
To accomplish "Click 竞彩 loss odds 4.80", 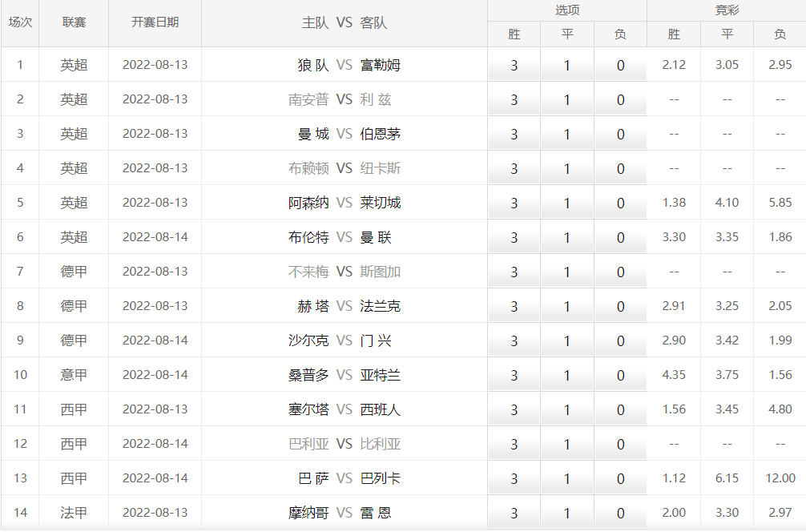I will tap(780, 409).
